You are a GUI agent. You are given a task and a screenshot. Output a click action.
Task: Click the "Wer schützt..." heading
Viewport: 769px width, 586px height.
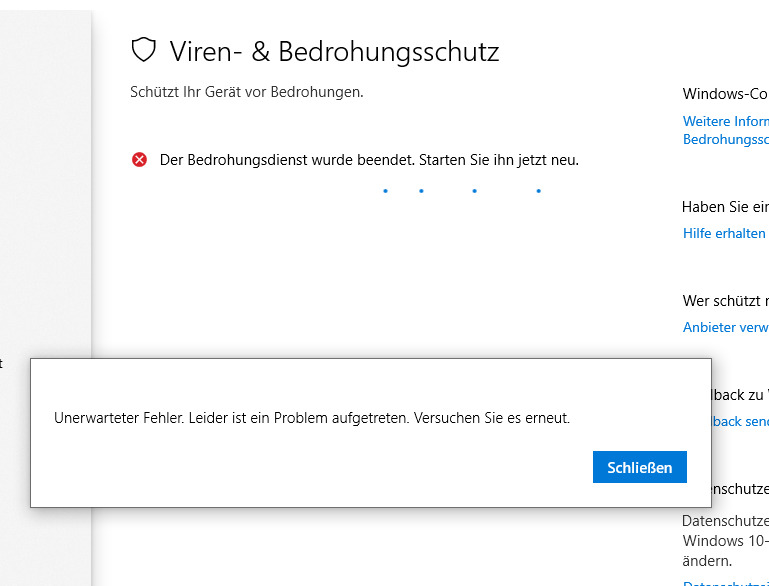pos(725,301)
